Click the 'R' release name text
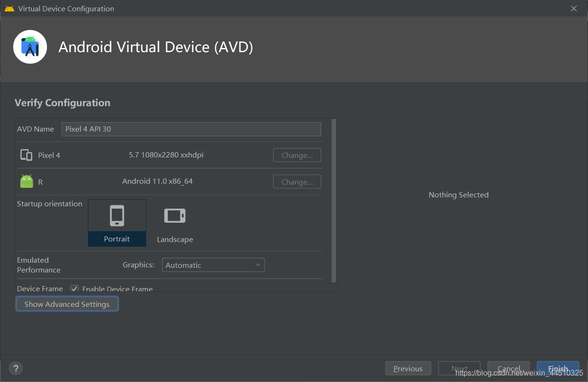The image size is (588, 382). click(40, 182)
